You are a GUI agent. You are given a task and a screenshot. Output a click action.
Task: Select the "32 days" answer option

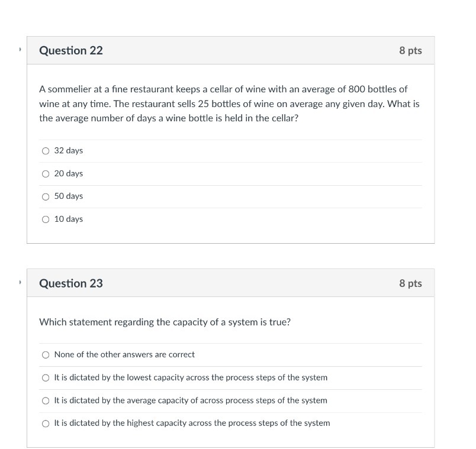pos(46,151)
